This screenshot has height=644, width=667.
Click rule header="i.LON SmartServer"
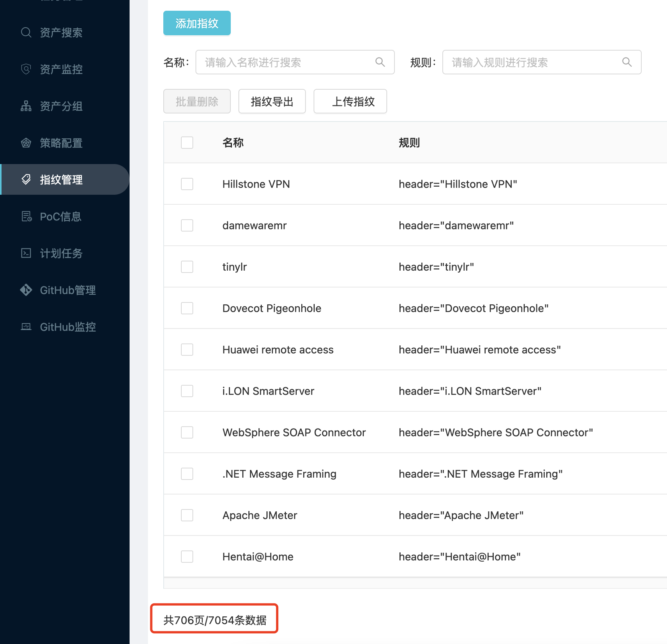470,391
